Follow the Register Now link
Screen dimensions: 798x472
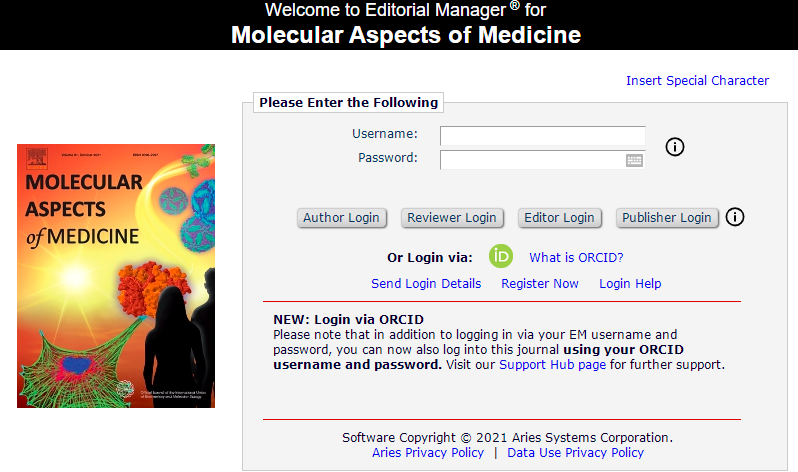540,284
